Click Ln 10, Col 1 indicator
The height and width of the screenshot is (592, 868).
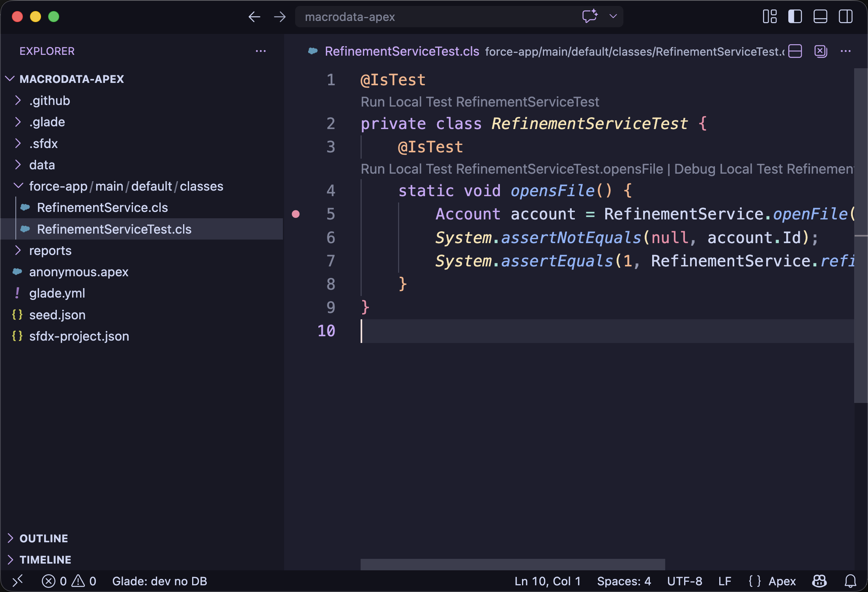point(547,581)
